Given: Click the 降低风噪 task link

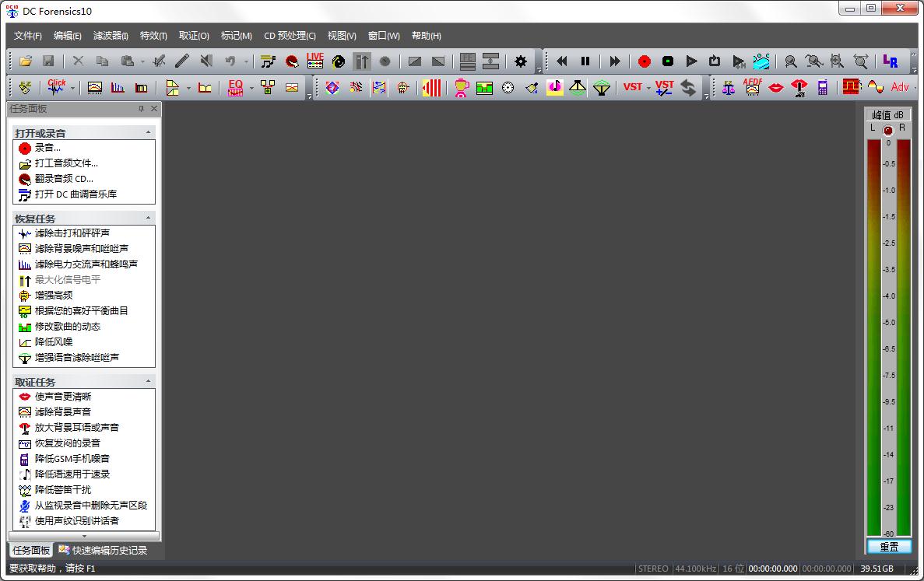Looking at the screenshot, I should (54, 342).
